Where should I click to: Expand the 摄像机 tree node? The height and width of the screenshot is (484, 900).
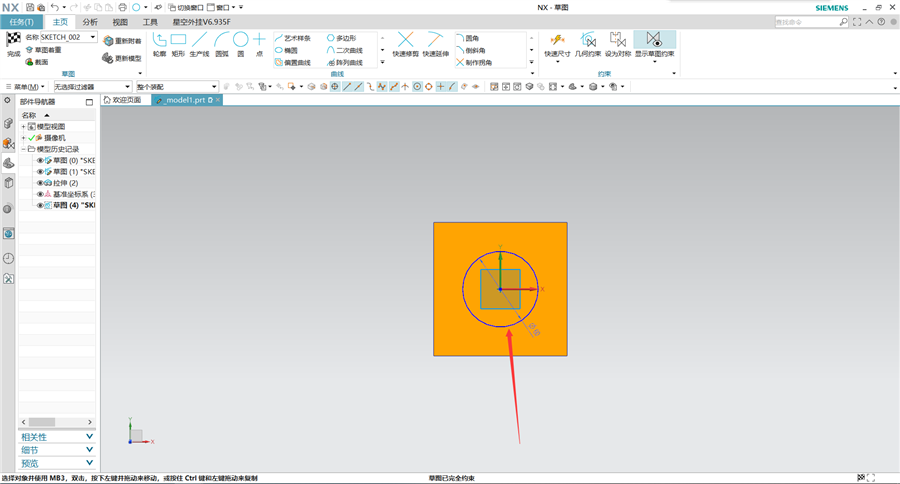click(24, 138)
